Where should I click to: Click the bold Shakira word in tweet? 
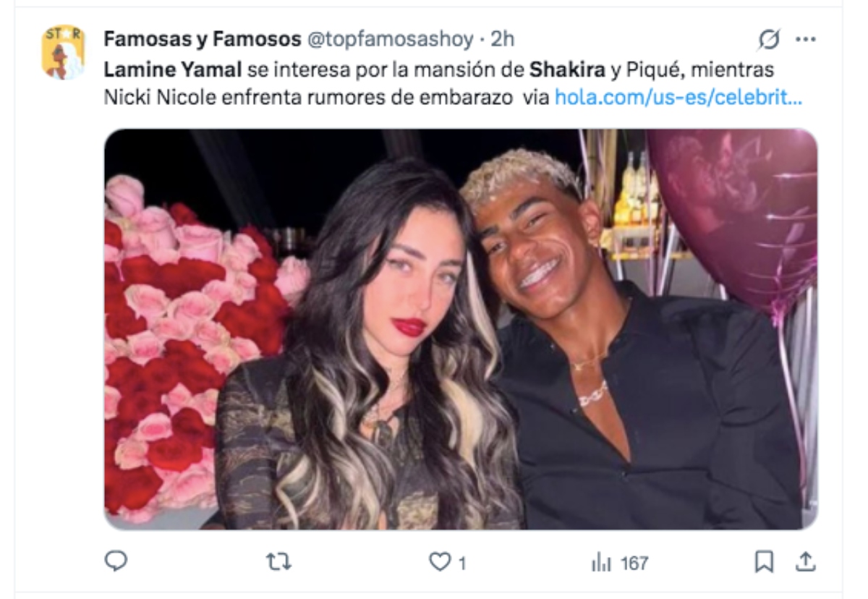click(x=559, y=71)
